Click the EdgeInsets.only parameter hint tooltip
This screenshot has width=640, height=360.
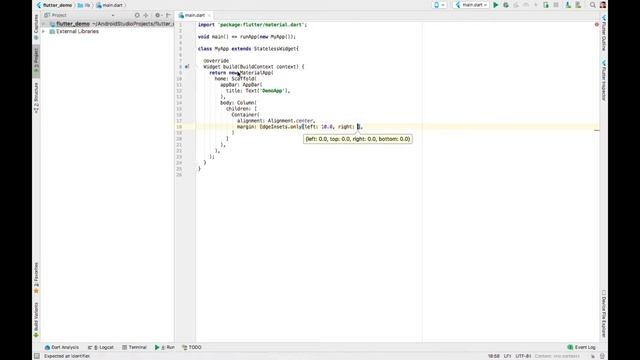pyautogui.click(x=358, y=139)
